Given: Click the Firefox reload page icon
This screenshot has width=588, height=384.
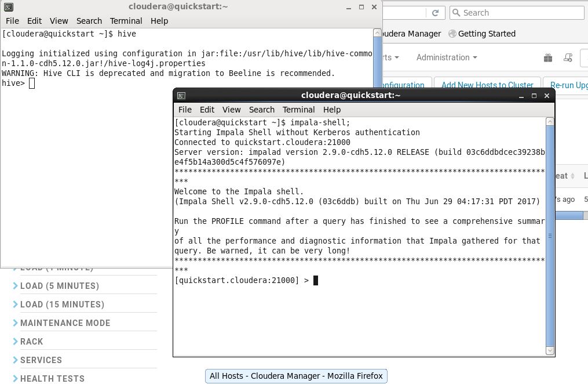Looking at the screenshot, I should pyautogui.click(x=436, y=13).
